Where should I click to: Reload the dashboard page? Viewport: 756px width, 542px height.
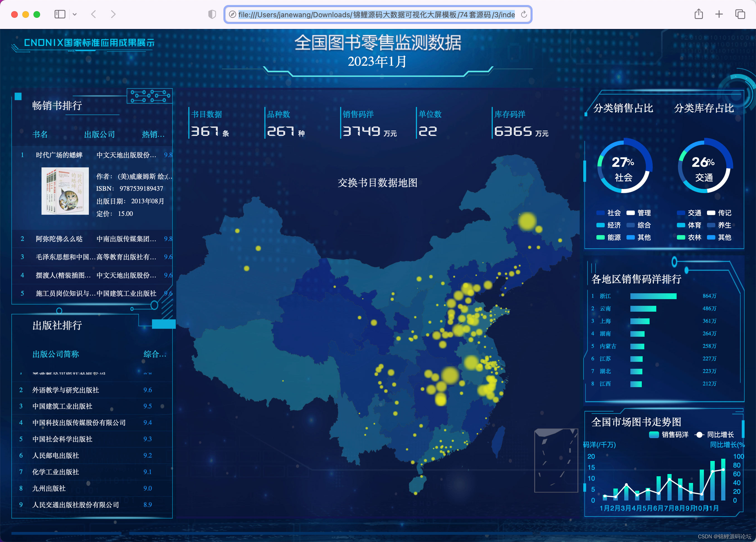tap(524, 15)
